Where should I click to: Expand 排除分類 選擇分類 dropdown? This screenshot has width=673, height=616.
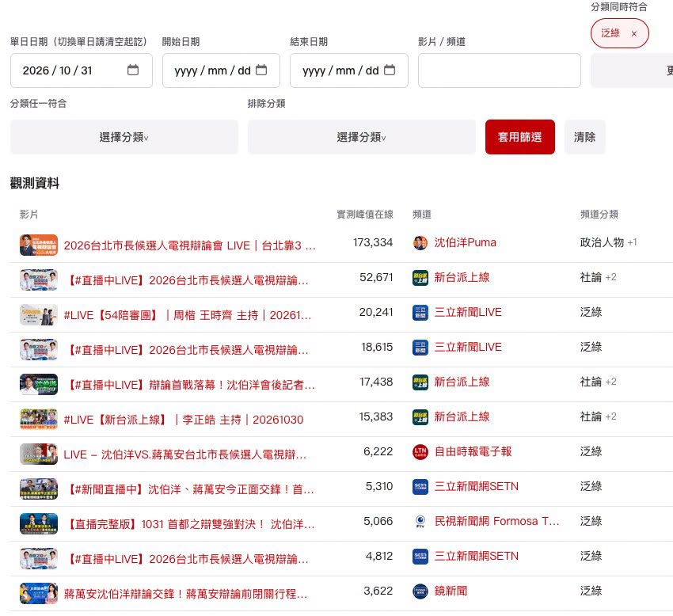point(361,137)
